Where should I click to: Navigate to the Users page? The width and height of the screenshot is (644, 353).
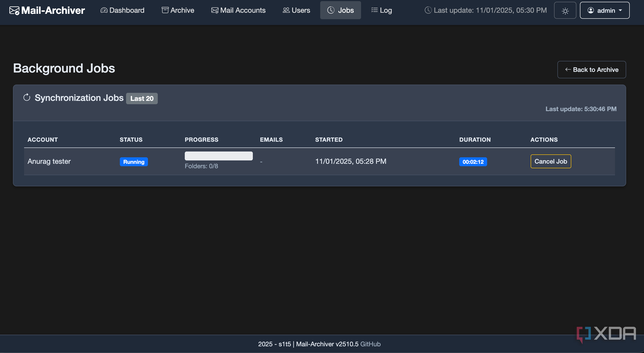pos(296,10)
